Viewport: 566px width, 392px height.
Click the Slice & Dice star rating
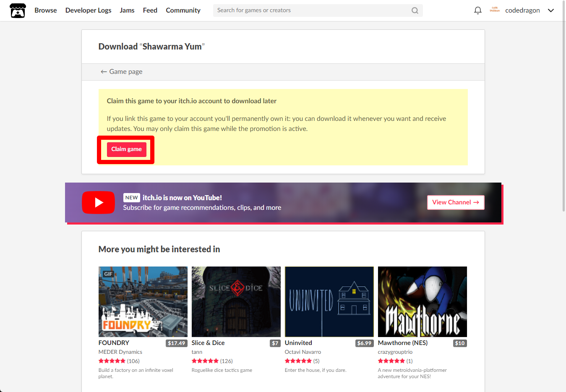205,361
